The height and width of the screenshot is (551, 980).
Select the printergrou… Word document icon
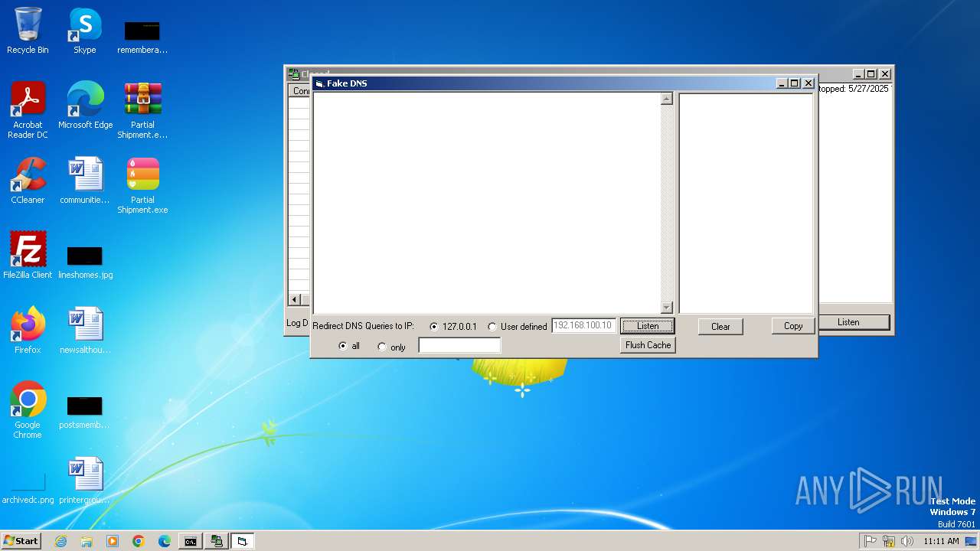[85, 481]
